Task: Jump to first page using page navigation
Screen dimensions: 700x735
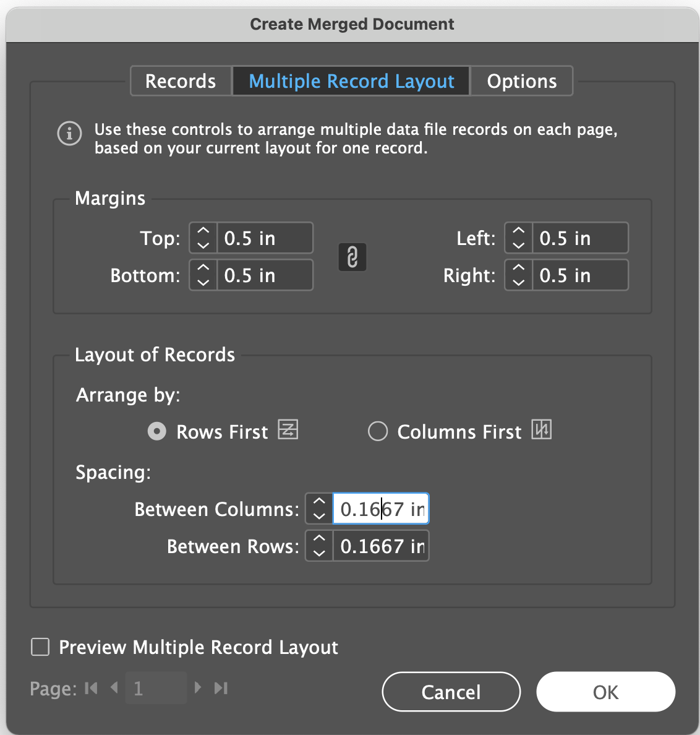Action: click(90, 687)
